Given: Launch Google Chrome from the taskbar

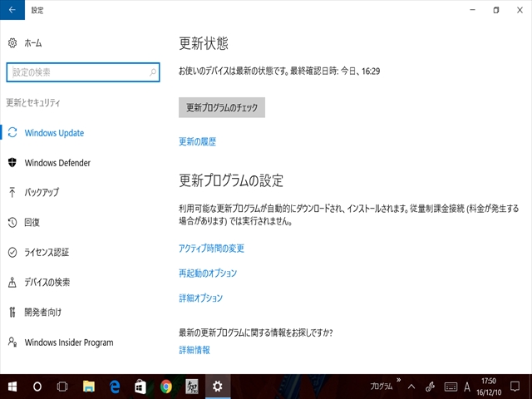Looking at the screenshot, I should point(166,387).
